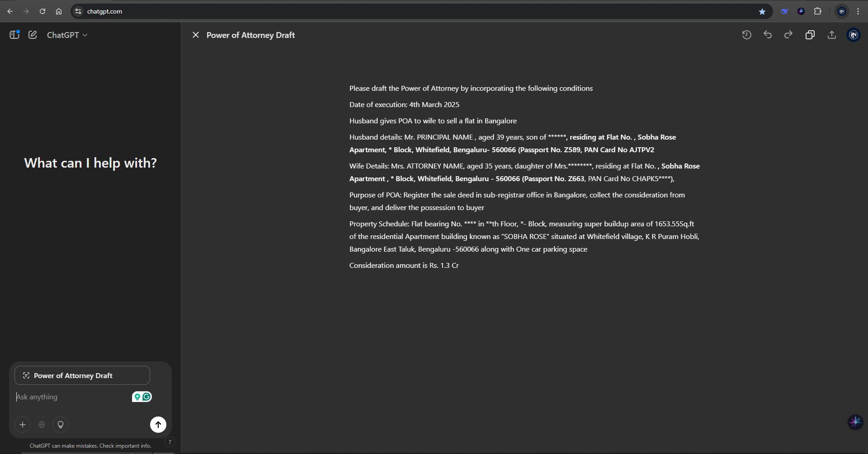Toggle bookmark star for this page

[762, 11]
